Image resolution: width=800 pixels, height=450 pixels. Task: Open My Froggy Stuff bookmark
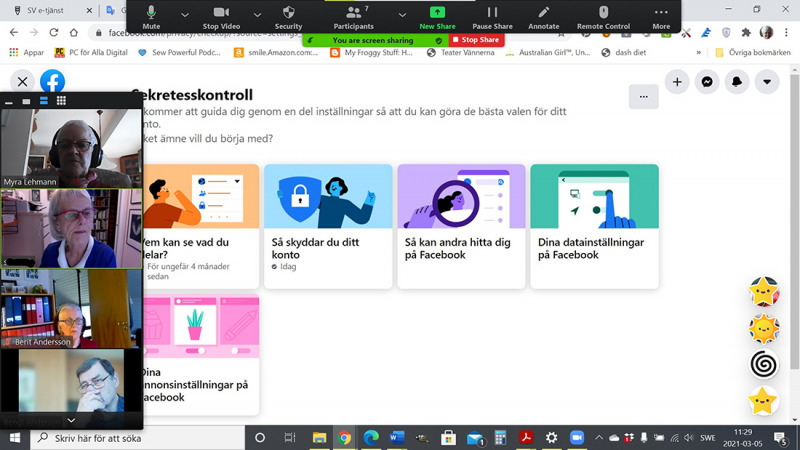(371, 52)
